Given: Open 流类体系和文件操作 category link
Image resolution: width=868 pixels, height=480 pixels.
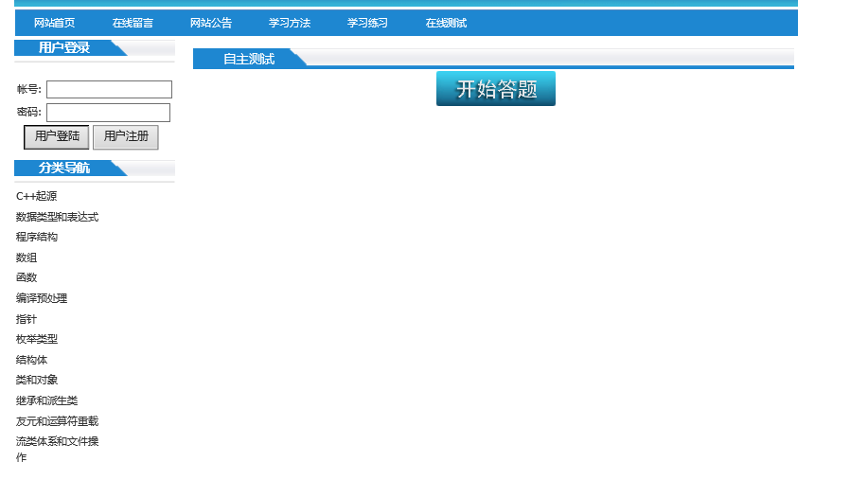Looking at the screenshot, I should pos(57,449).
